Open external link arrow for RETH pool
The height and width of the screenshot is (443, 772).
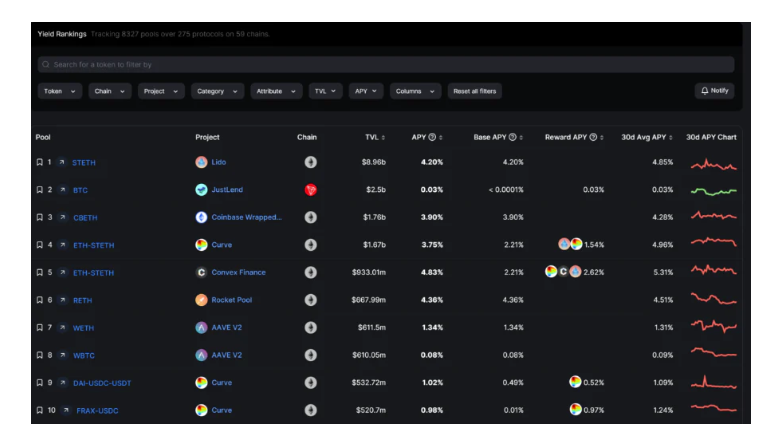(63, 300)
